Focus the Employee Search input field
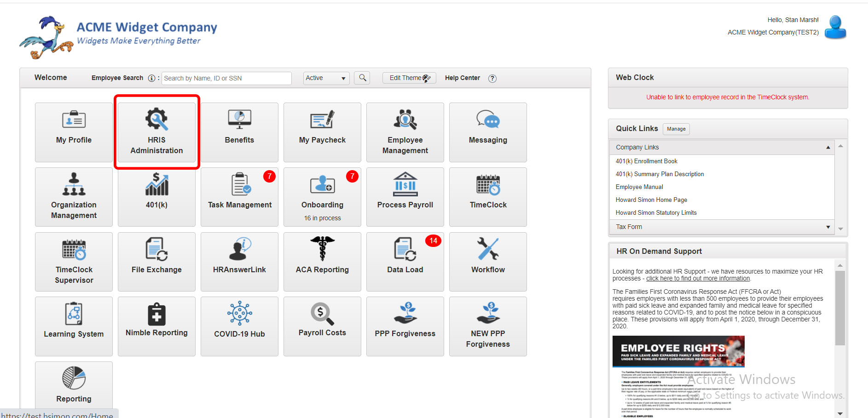 pos(226,78)
